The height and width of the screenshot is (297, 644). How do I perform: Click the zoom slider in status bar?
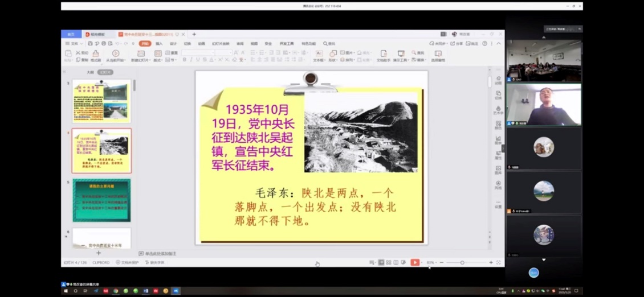(462, 262)
